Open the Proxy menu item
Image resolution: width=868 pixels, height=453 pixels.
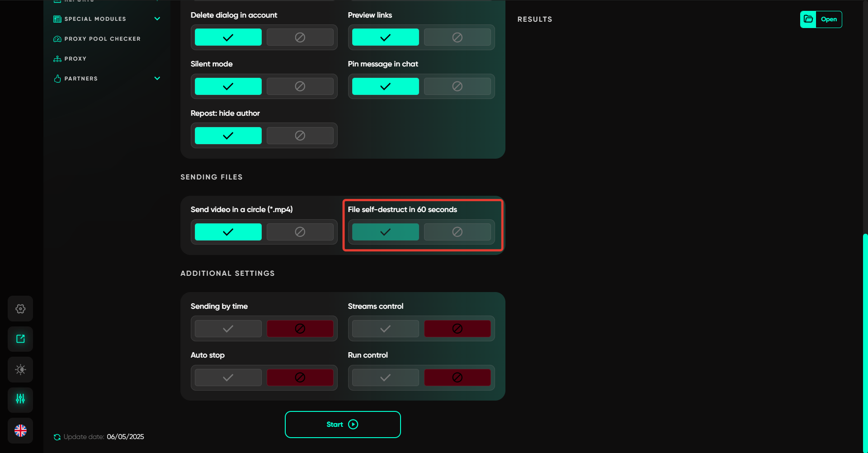coord(75,59)
